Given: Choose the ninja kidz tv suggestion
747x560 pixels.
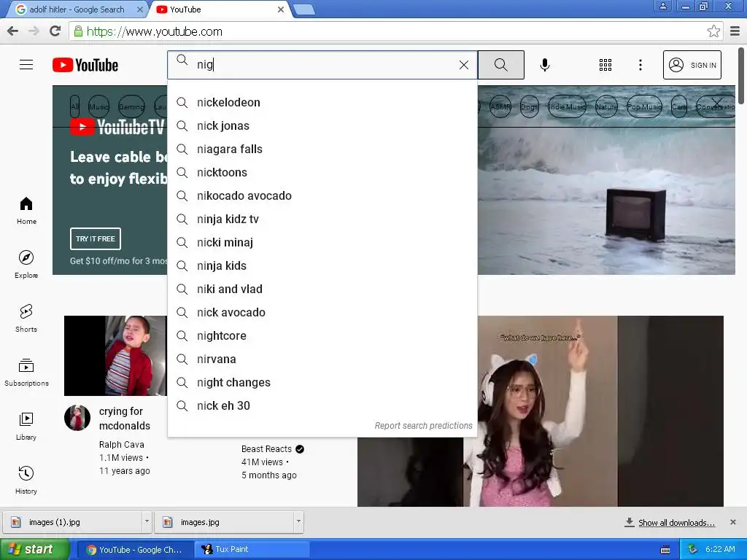Looking at the screenshot, I should coord(322,219).
